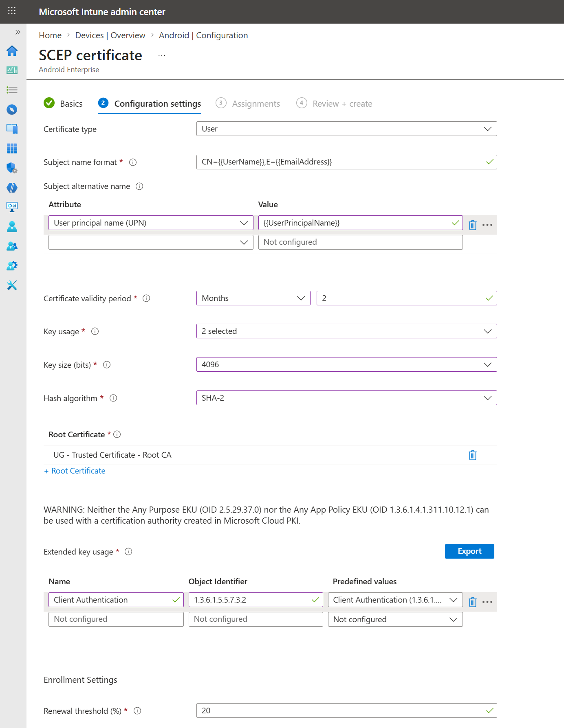Image resolution: width=564 pixels, height=728 pixels.
Task: Go to Home in sidebar
Action: [x=12, y=51]
